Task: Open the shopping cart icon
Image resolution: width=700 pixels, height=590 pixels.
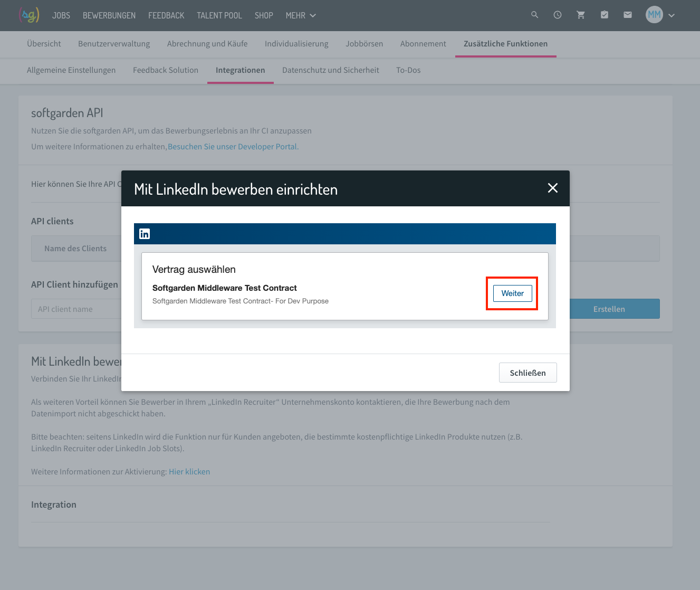Action: (581, 15)
